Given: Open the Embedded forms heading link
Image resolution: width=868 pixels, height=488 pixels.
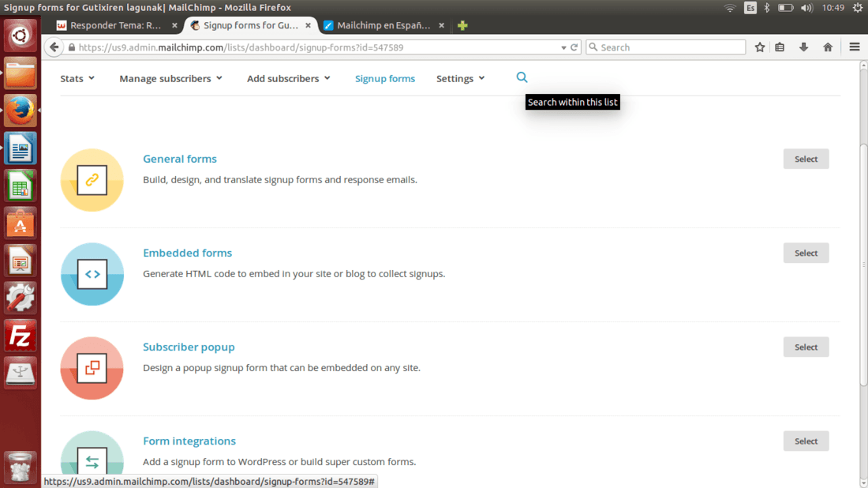Looking at the screenshot, I should point(187,253).
